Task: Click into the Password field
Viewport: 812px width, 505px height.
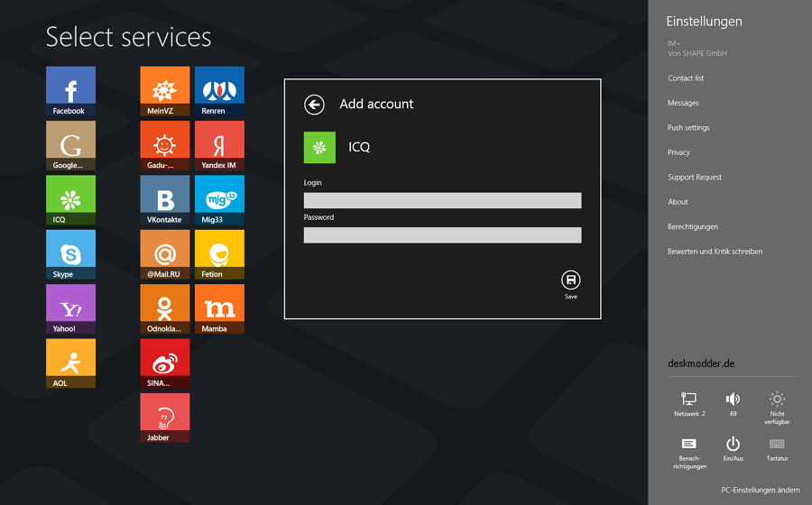Action: pos(442,235)
